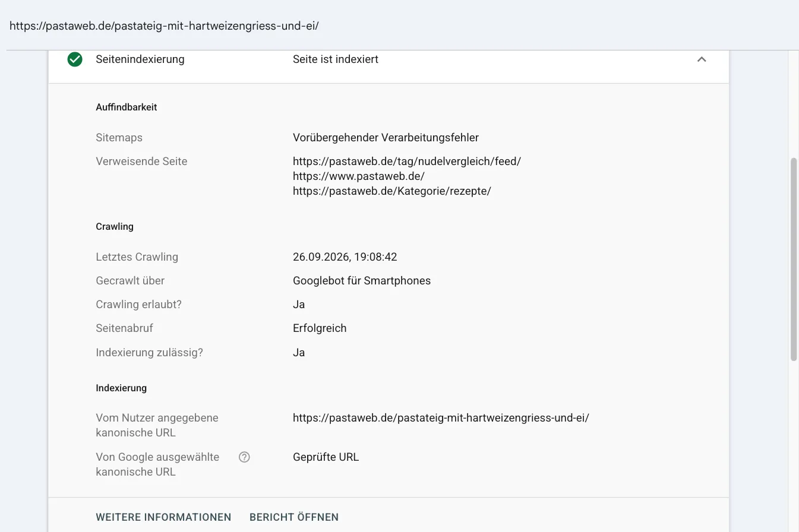Select 'Seite ist indexiert' status text
799x532 pixels.
coord(336,59)
